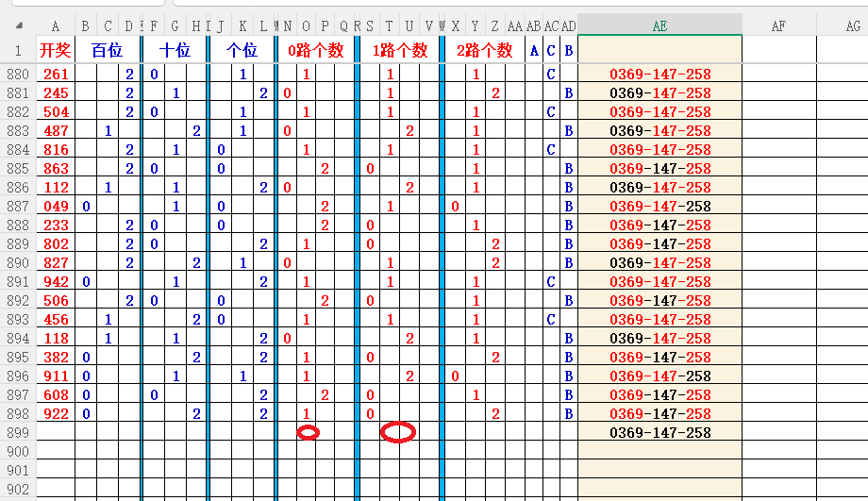Click draw number 608 cell

tap(56, 394)
